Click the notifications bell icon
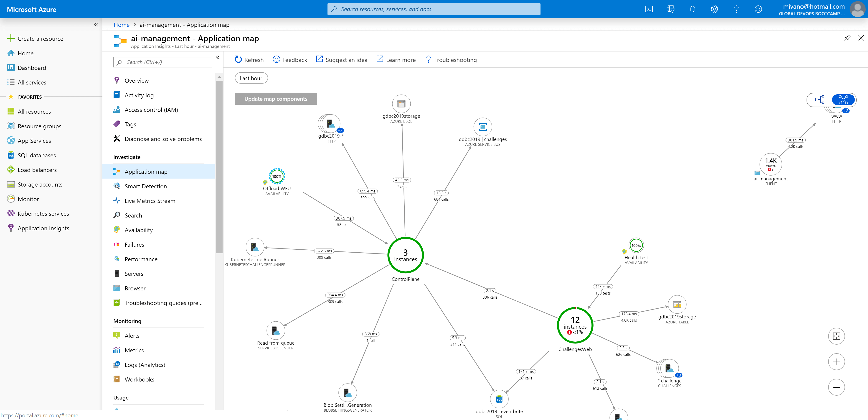Viewport: 868px width, 420px height. point(693,9)
